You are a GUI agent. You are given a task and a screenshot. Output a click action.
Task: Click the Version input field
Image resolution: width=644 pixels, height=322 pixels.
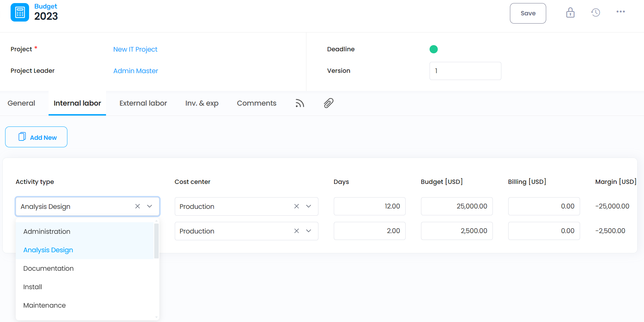click(x=465, y=71)
